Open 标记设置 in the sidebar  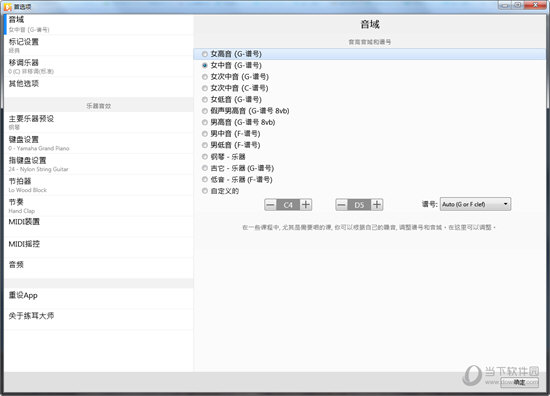(x=99, y=46)
